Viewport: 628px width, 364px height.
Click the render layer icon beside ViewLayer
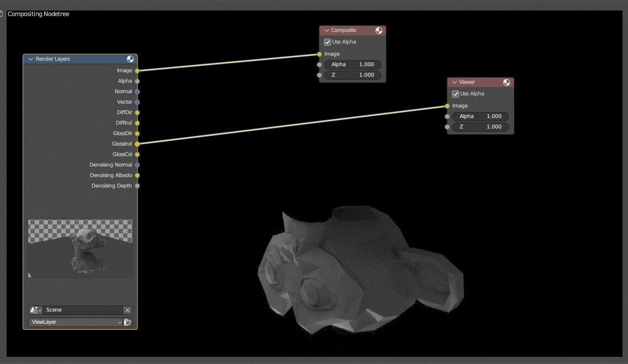127,322
